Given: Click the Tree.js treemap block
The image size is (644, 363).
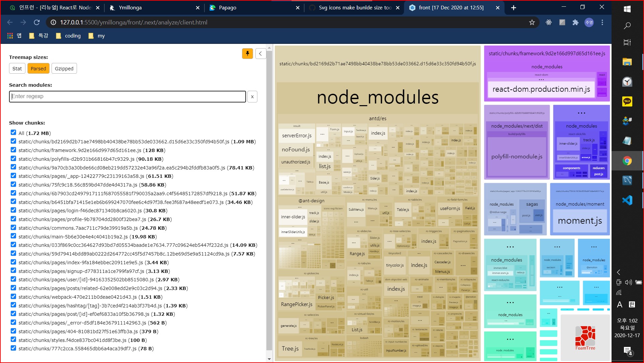Looking at the screenshot, I should 290,349.
